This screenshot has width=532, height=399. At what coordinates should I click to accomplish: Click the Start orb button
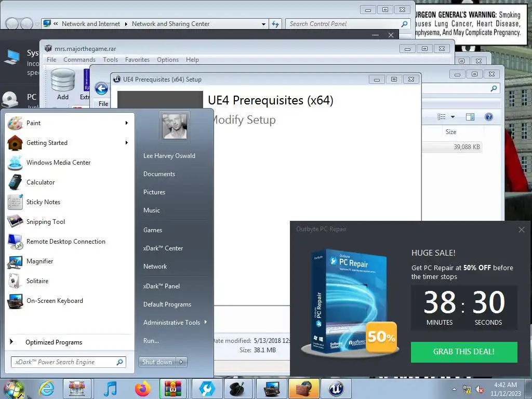[x=14, y=389]
